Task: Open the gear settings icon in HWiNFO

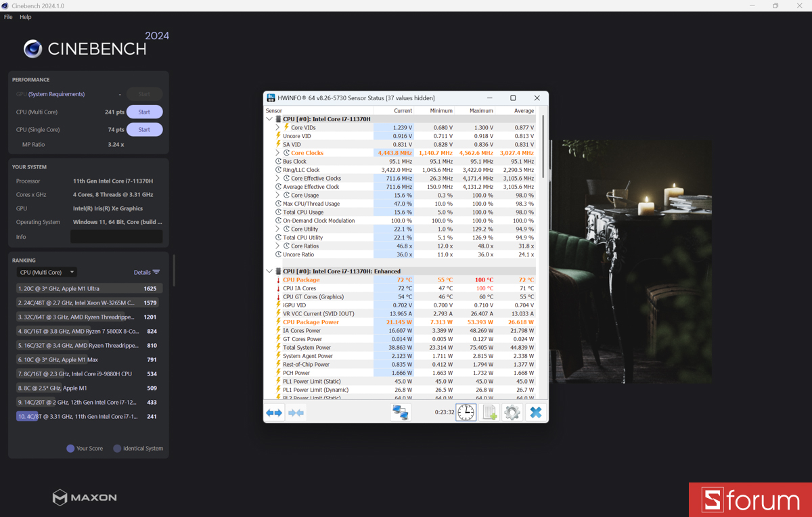Action: 512,412
